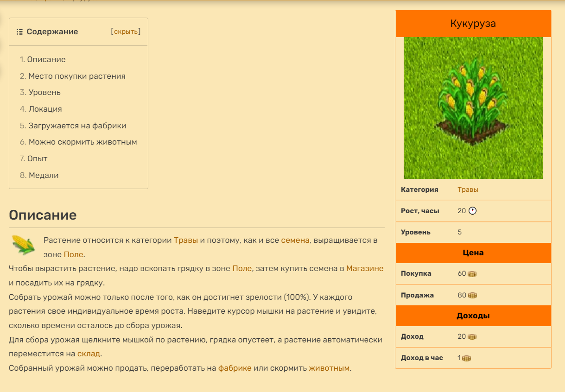Screen dimensions: 565x392
Task: Click the list icon beside Содержание
Action: pyautogui.click(x=19, y=32)
